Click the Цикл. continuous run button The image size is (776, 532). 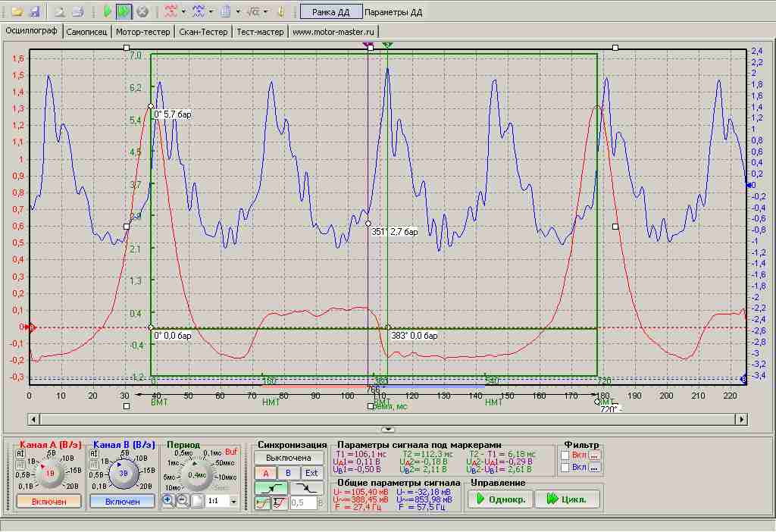tap(567, 499)
